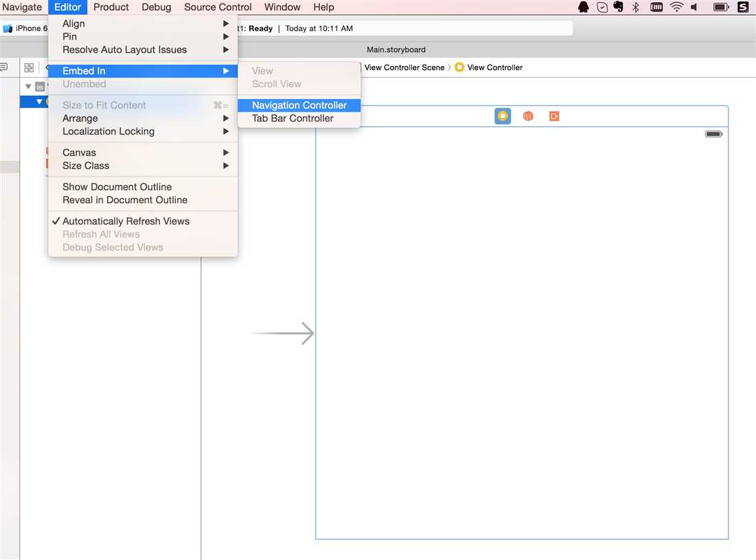
Task: Expand the Size Class submenu
Action: coord(143,166)
